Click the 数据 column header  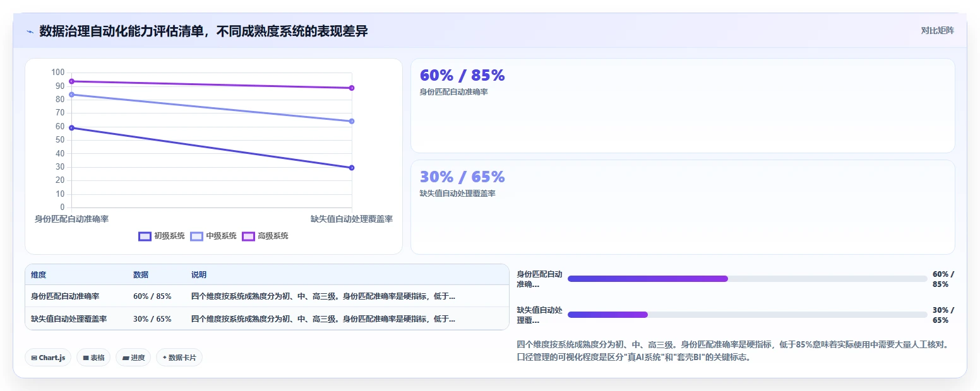tap(141, 275)
